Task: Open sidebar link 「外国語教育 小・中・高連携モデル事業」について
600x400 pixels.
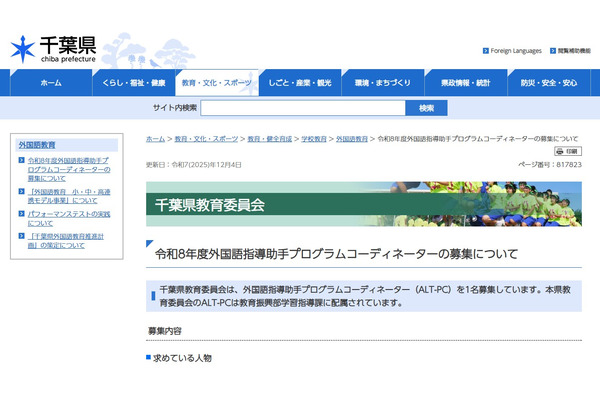Action: [68, 196]
